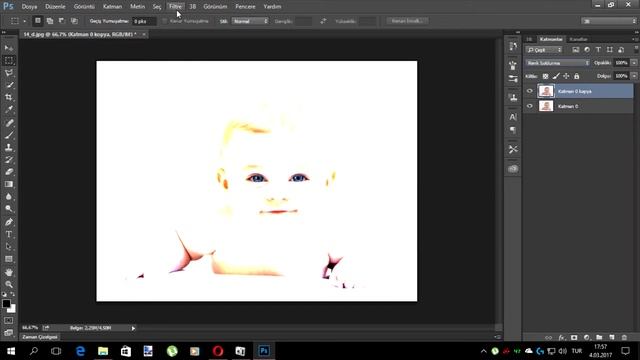Toggle Quick Mask mode icon
Screen dimensions: 640x360
click(x=9, y=321)
